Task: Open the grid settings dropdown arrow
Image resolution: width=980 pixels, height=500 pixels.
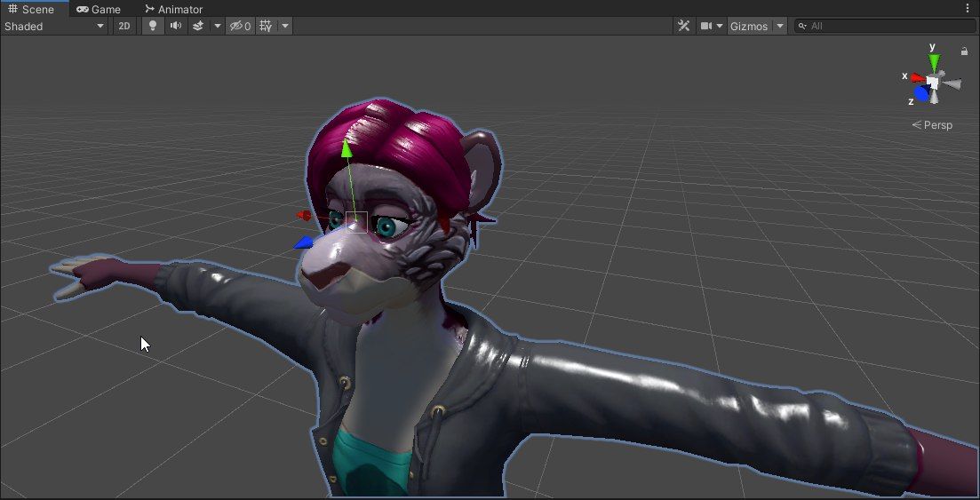Action: (x=285, y=27)
